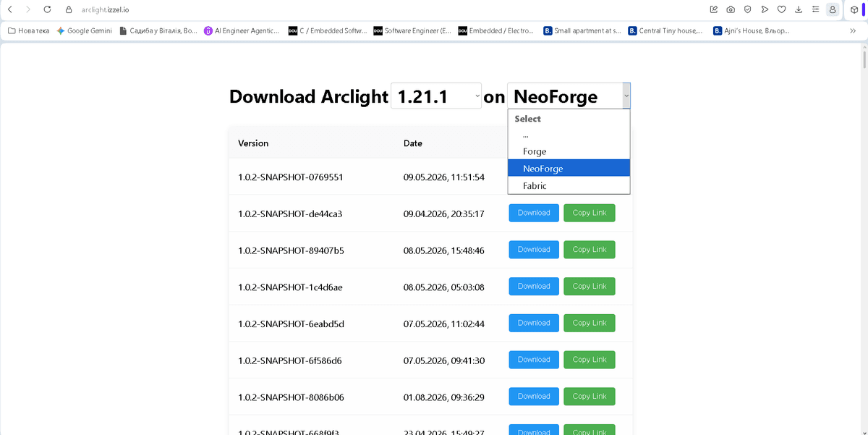868x435 pixels.
Task: Download build 1.0.2-SNAPSHOT-6eabd5d
Action: point(534,323)
